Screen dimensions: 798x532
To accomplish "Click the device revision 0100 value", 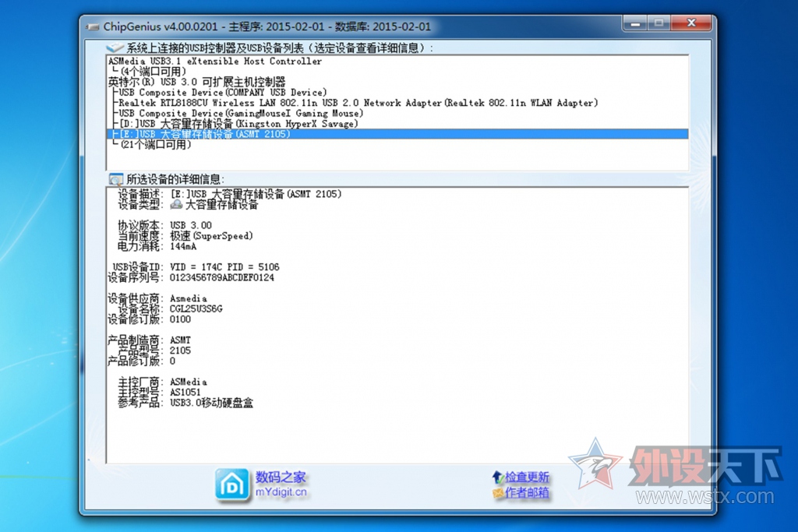I will [180, 319].
